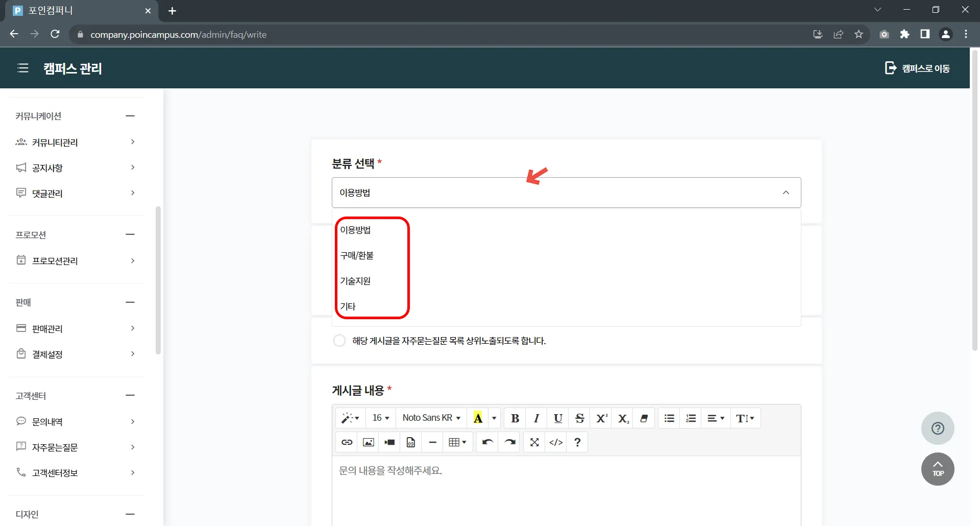The image size is (980, 526).
Task: Collapse the 판매 sidebar section
Action: [x=130, y=302]
